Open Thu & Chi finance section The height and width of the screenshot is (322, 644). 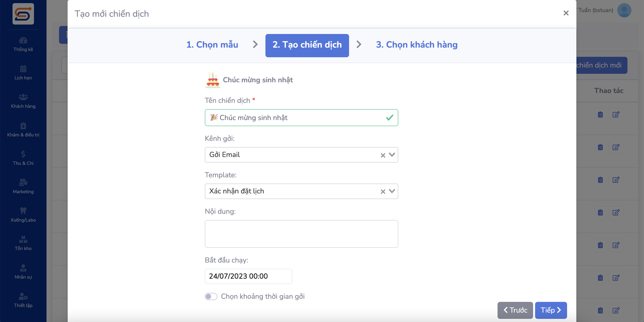23,158
